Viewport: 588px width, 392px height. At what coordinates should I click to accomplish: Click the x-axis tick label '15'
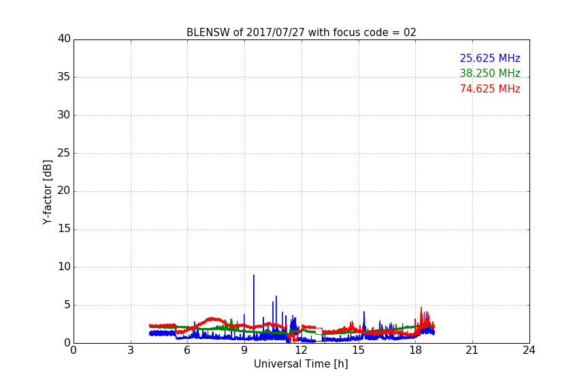tap(358, 350)
